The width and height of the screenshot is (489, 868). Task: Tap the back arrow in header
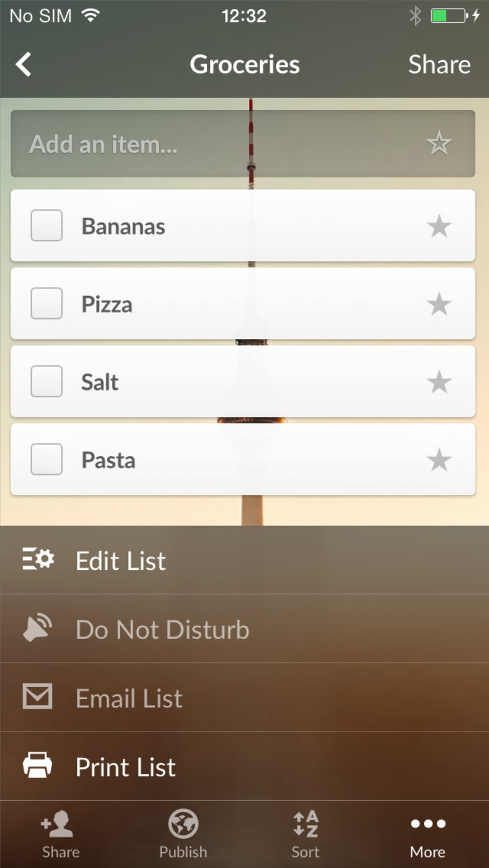[x=23, y=64]
